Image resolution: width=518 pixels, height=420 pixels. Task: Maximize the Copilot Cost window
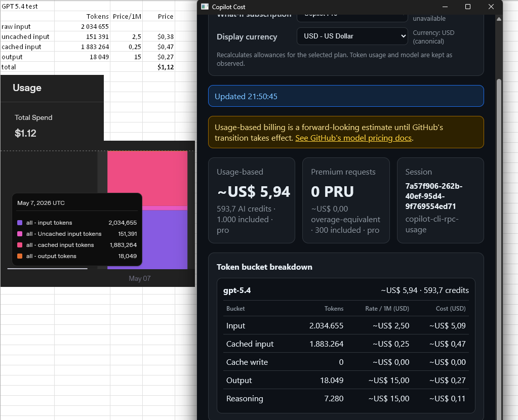coord(468,7)
